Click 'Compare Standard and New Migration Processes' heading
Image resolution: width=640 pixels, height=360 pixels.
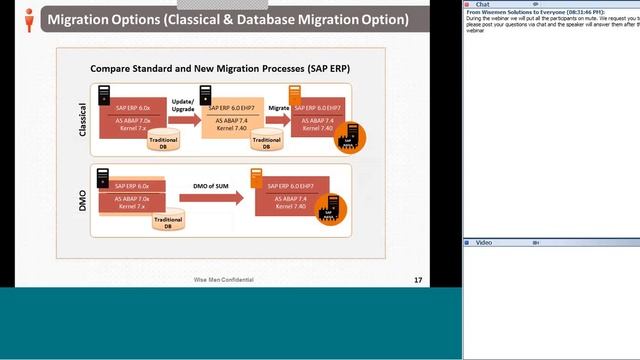[x=220, y=69]
